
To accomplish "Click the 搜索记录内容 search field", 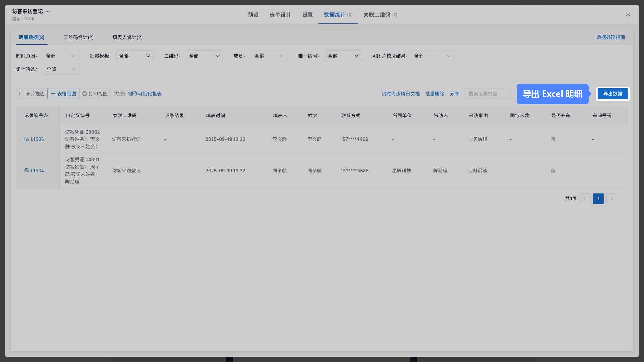I will tap(486, 94).
